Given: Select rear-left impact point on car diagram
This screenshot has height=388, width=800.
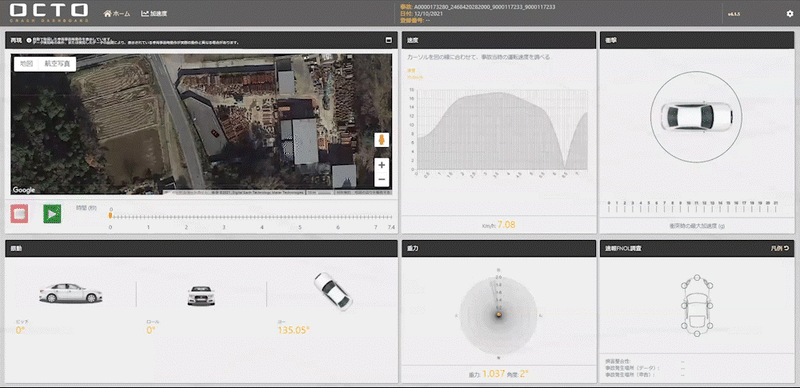Looking at the screenshot, I should point(684,326).
